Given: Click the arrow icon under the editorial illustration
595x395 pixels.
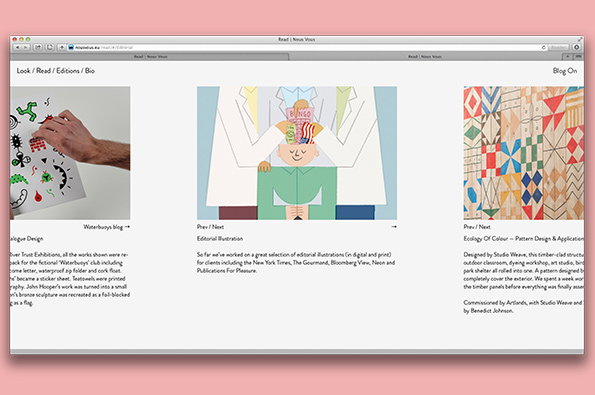Looking at the screenshot, I should pos(394,227).
